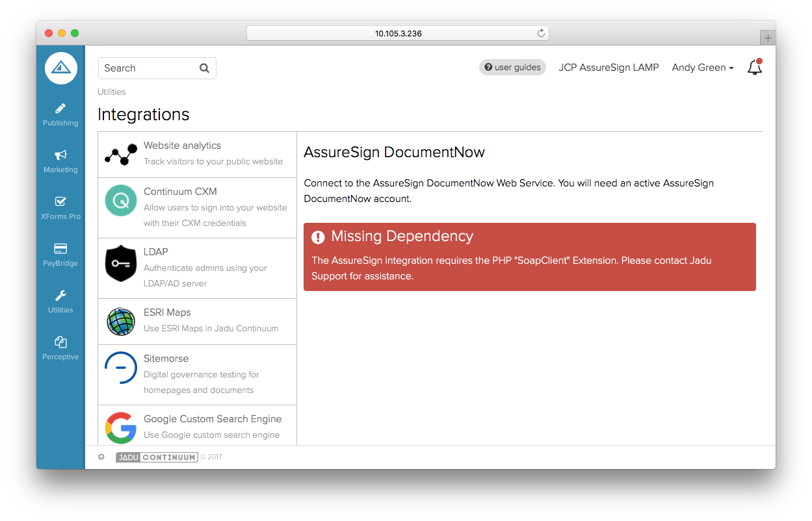Click JCP AssureSign LAMP site name
Image resolution: width=812 pixels, height=521 pixels.
609,68
